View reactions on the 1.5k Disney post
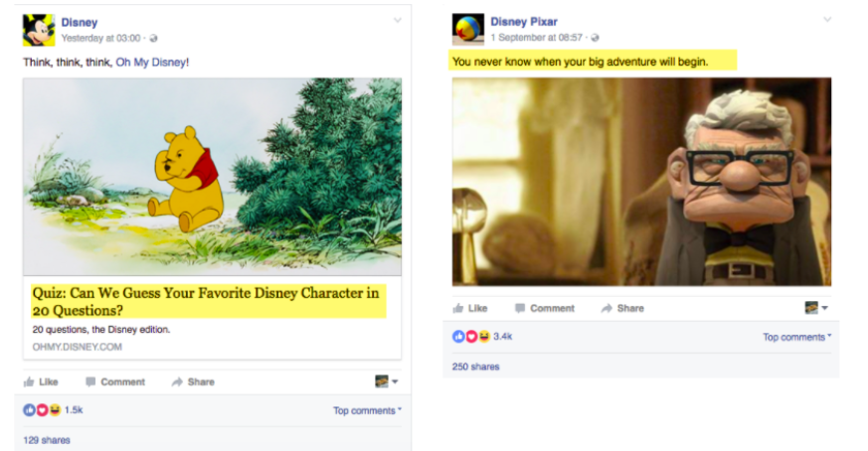The height and width of the screenshot is (451, 868). 53,410
